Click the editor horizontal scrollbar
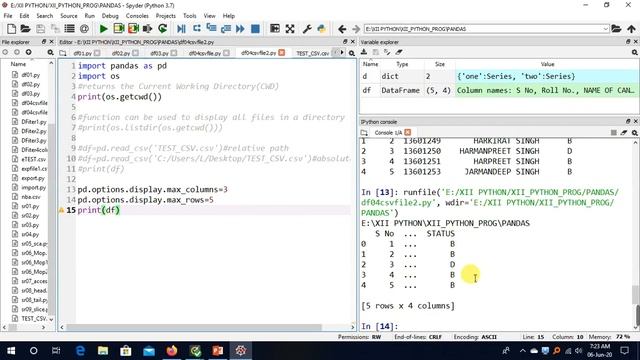The width and height of the screenshot is (640, 360). click(194, 327)
